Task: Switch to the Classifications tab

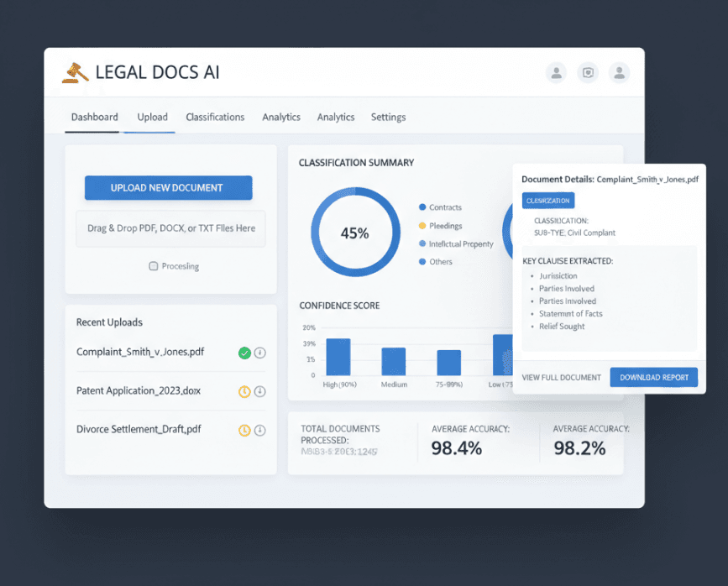Action: [215, 118]
